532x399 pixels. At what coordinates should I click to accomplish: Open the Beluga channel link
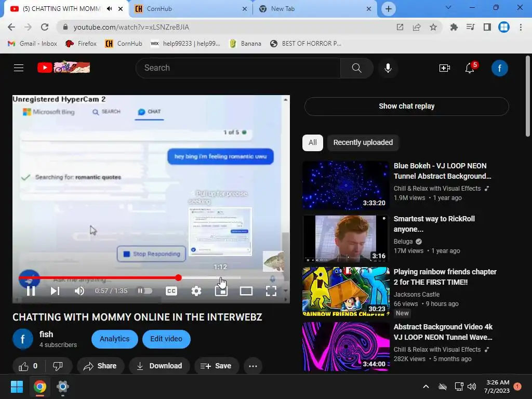pyautogui.click(x=403, y=242)
